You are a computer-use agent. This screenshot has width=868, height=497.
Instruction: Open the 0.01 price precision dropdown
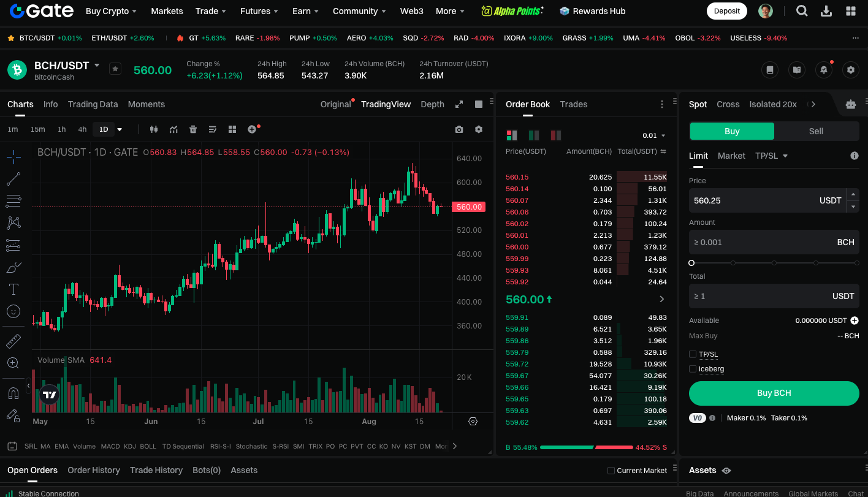654,135
